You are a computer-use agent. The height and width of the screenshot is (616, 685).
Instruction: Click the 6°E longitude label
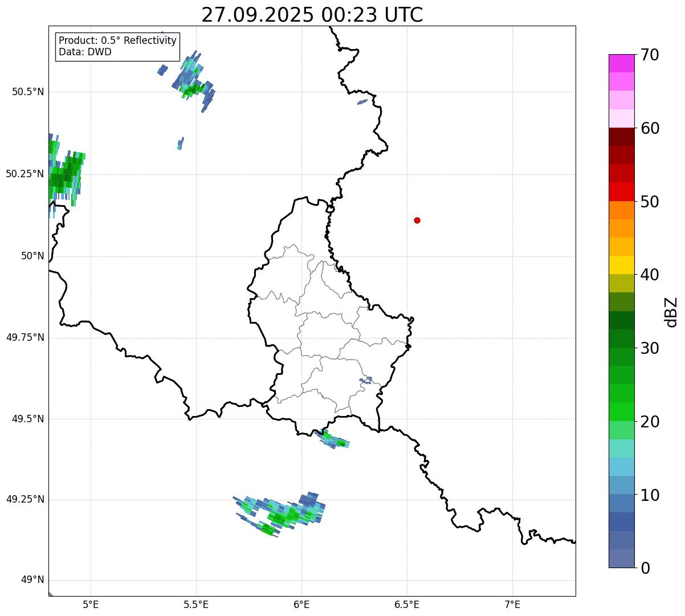point(301,605)
